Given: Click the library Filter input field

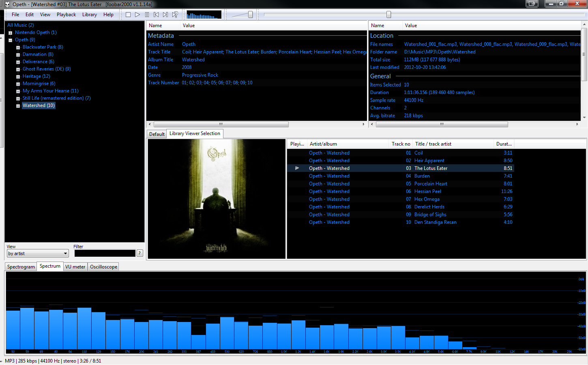Looking at the screenshot, I should pyautogui.click(x=105, y=253).
